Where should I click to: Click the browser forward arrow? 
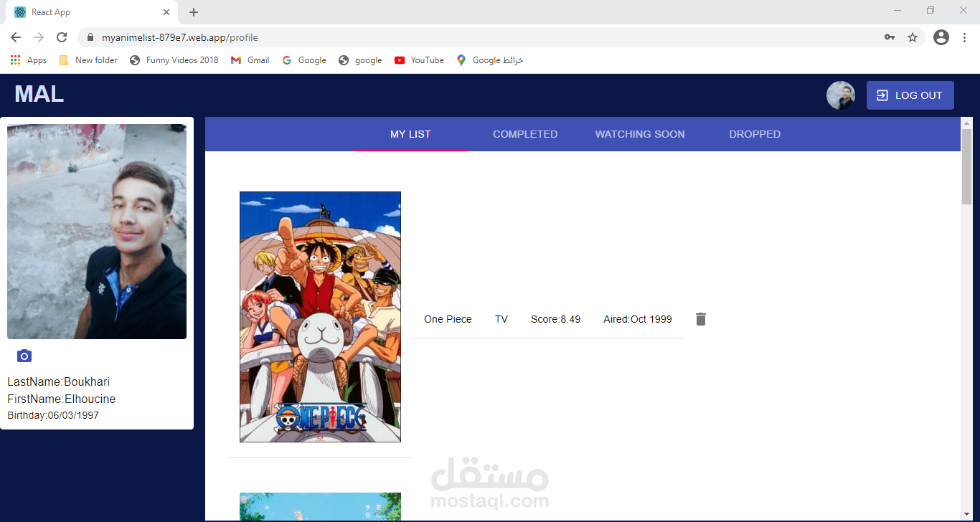click(39, 37)
